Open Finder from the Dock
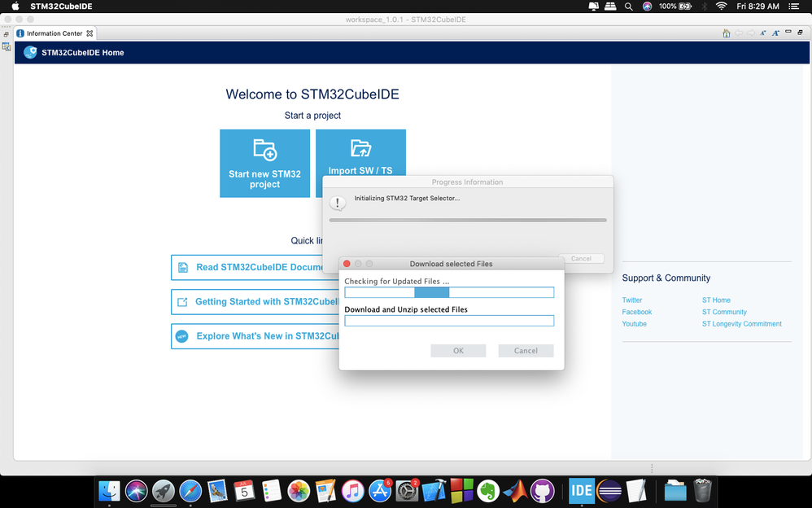Screen dimensions: 812x508 109,491
